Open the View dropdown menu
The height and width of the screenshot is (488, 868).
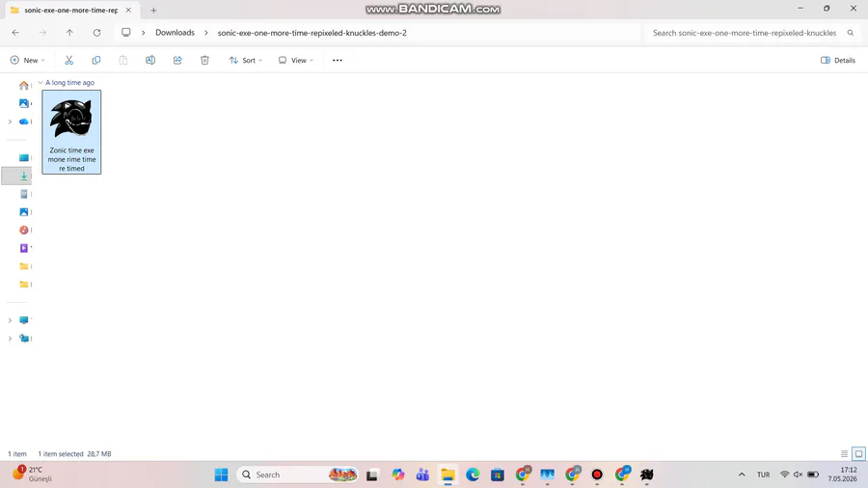(296, 61)
